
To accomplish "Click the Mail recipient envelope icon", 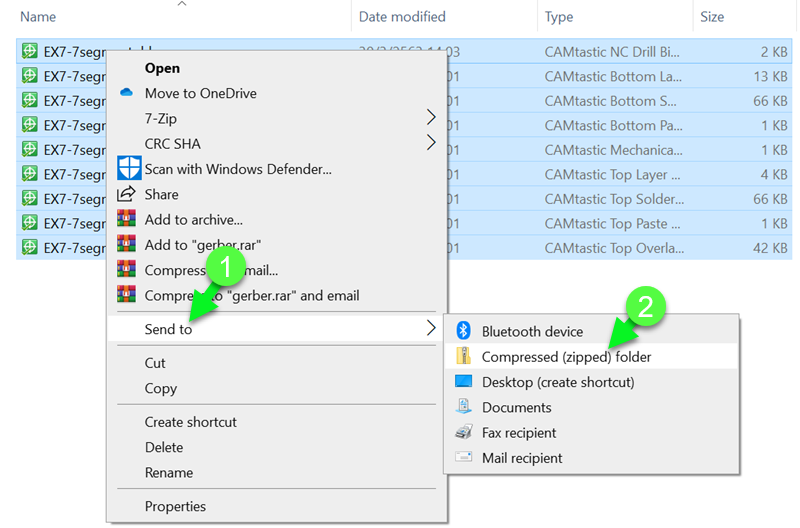I will click(463, 457).
